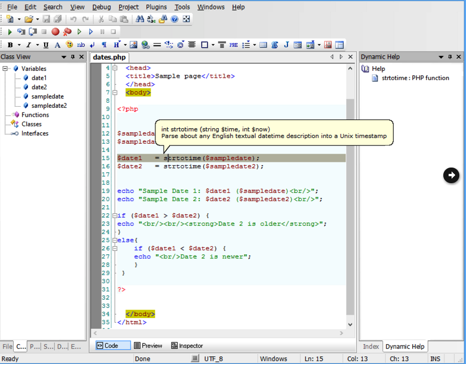The height and width of the screenshot is (365, 467).
Task: Click the Undo arrow icon
Action: point(73,19)
